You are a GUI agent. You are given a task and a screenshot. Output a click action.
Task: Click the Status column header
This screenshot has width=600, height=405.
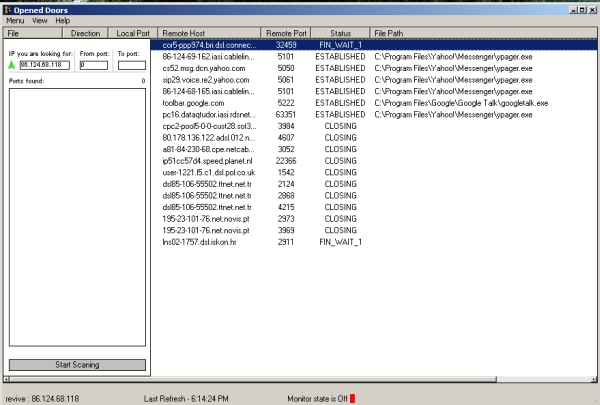339,33
